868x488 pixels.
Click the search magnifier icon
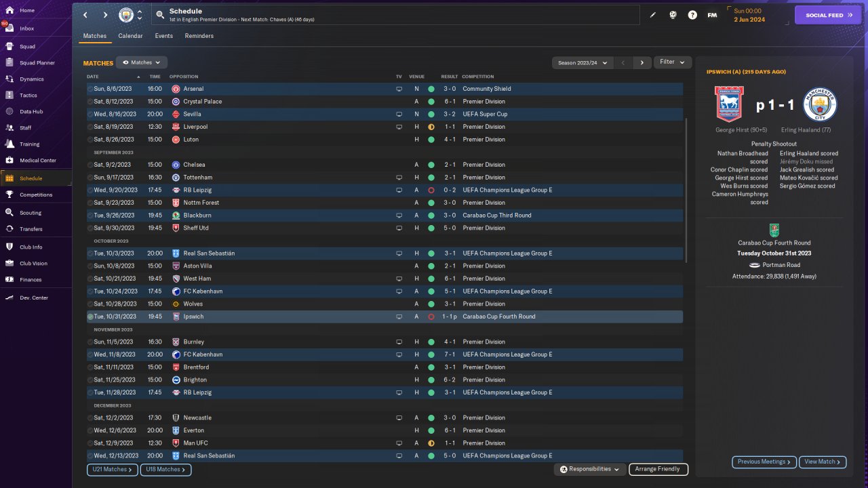tap(160, 14)
